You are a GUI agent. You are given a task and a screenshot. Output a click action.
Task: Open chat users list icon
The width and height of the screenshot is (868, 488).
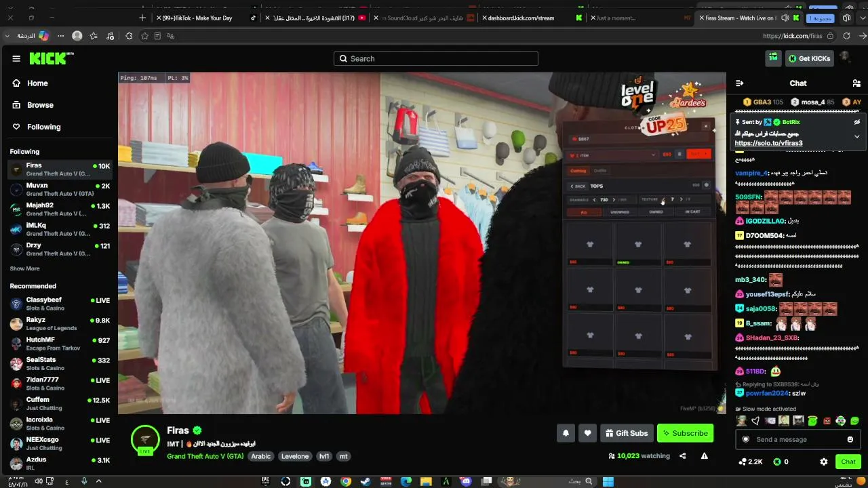click(x=856, y=83)
